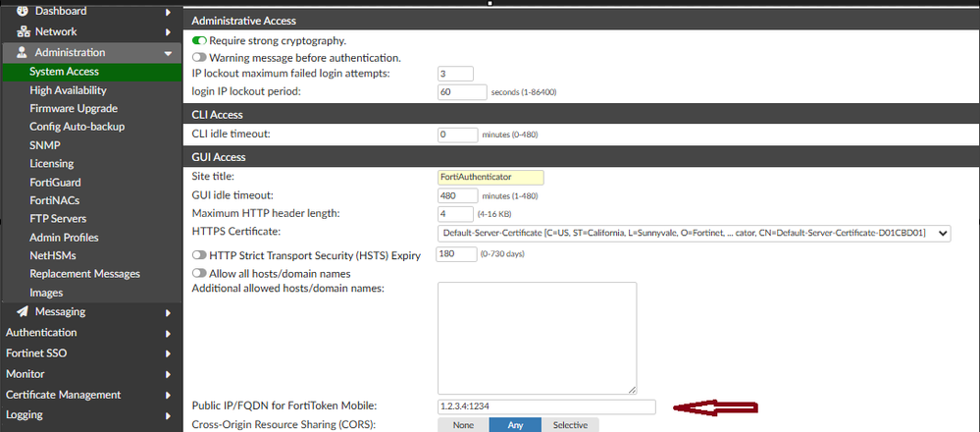Set CORS to Any
The image size is (980, 432).
point(515,425)
